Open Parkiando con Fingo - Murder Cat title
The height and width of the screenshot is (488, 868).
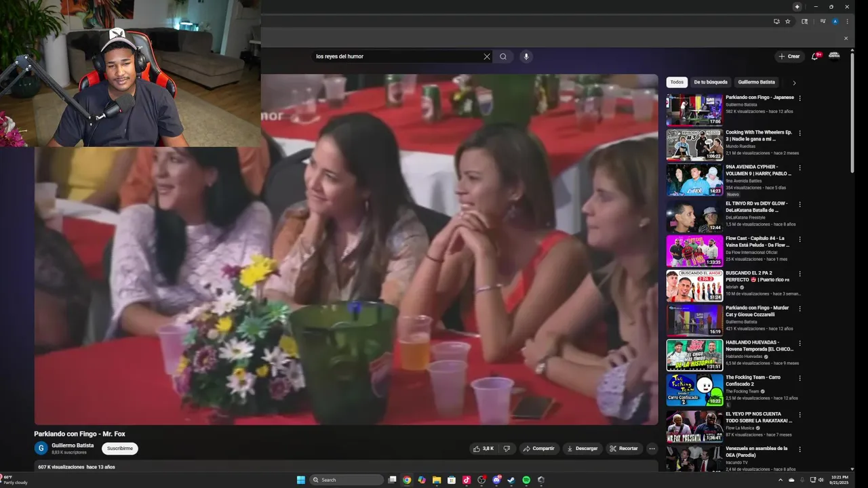point(757,311)
